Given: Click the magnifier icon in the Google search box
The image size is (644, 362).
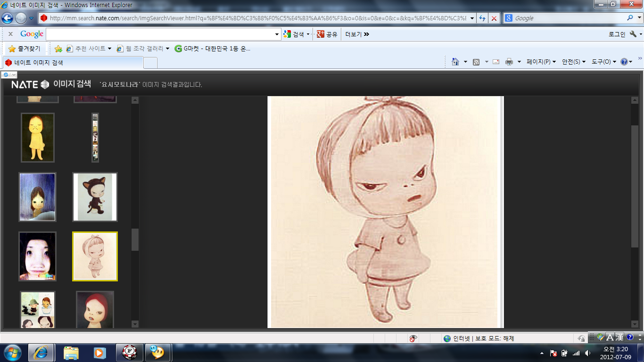Looking at the screenshot, I should [x=630, y=18].
